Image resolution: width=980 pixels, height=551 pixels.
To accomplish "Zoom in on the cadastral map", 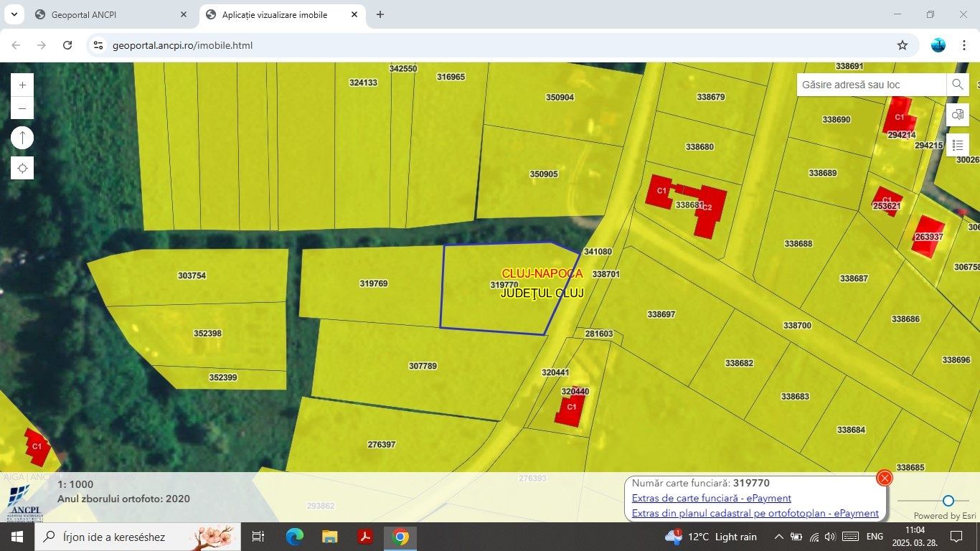I will 22,85.
